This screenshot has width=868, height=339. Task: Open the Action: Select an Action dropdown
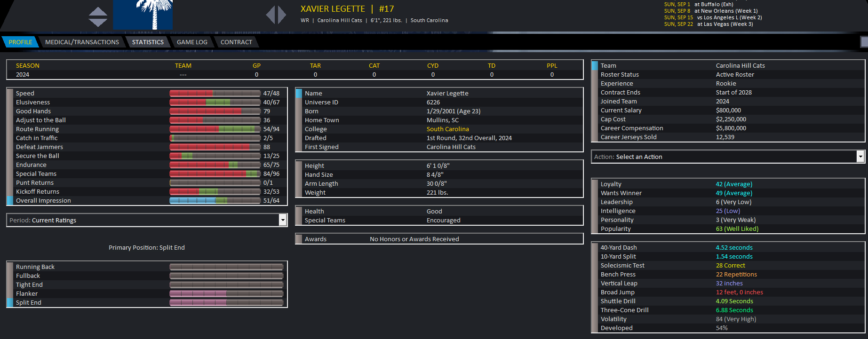coord(728,157)
